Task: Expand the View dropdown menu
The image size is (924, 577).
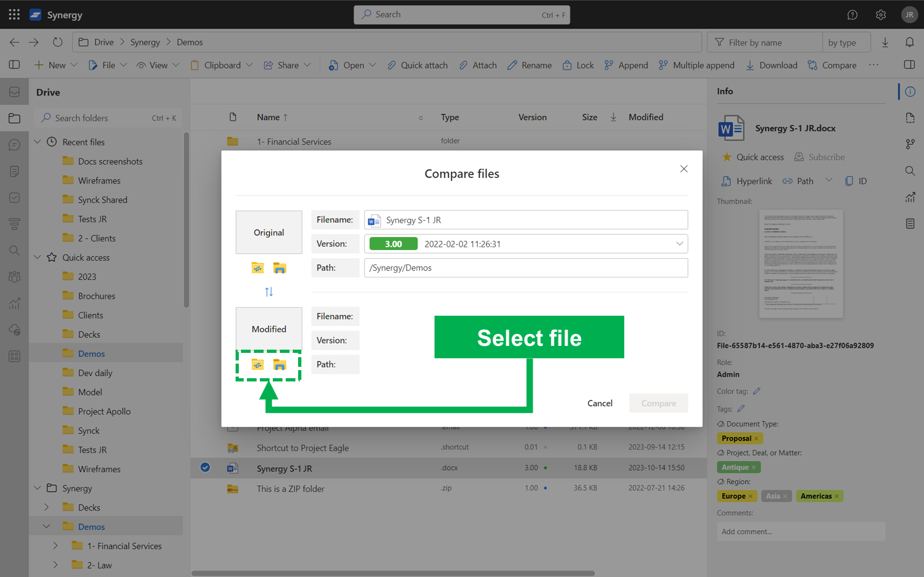Action: click(x=176, y=65)
